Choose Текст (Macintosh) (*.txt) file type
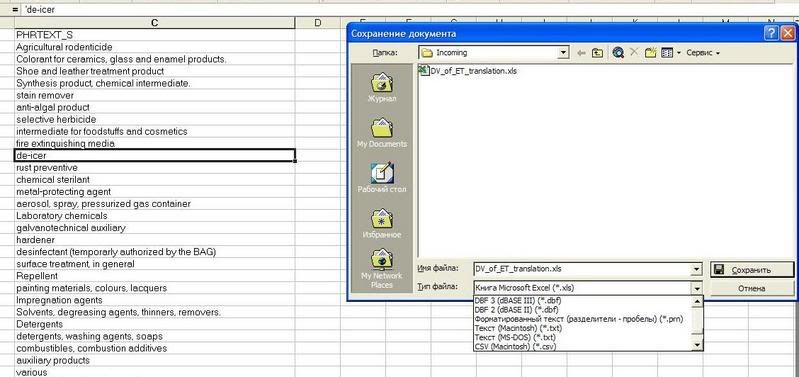 (582, 328)
